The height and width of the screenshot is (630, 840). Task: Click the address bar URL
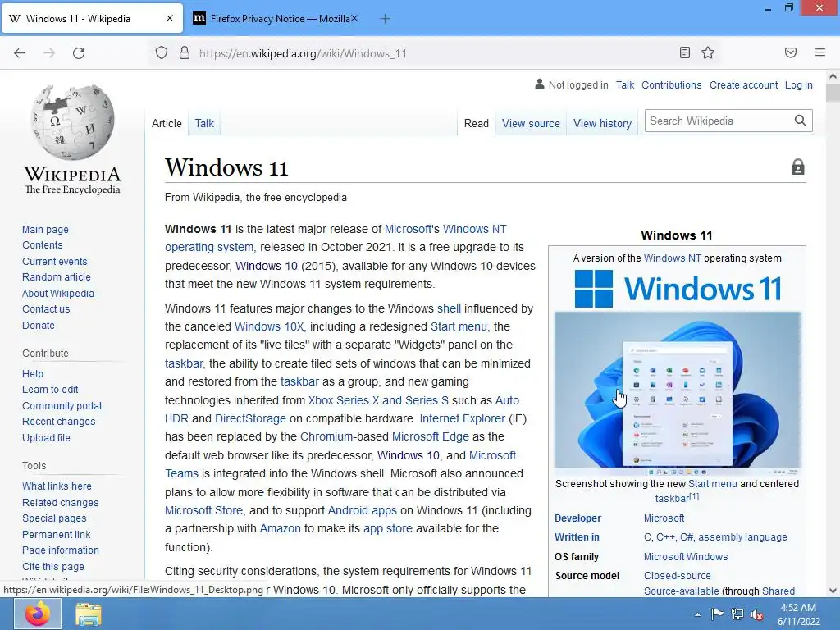[x=303, y=53]
